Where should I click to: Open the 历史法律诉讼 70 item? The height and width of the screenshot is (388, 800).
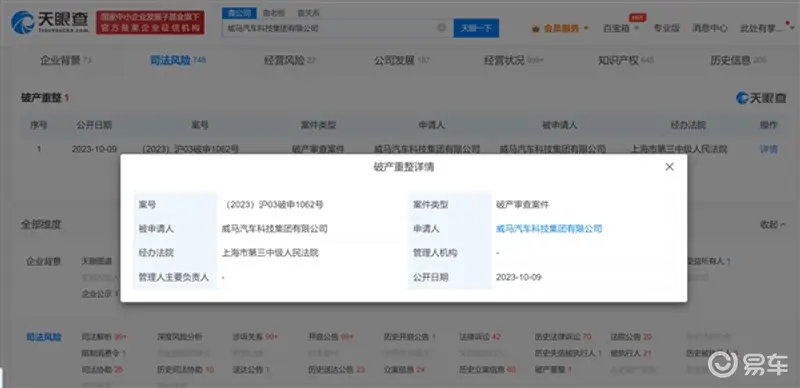pos(563,337)
